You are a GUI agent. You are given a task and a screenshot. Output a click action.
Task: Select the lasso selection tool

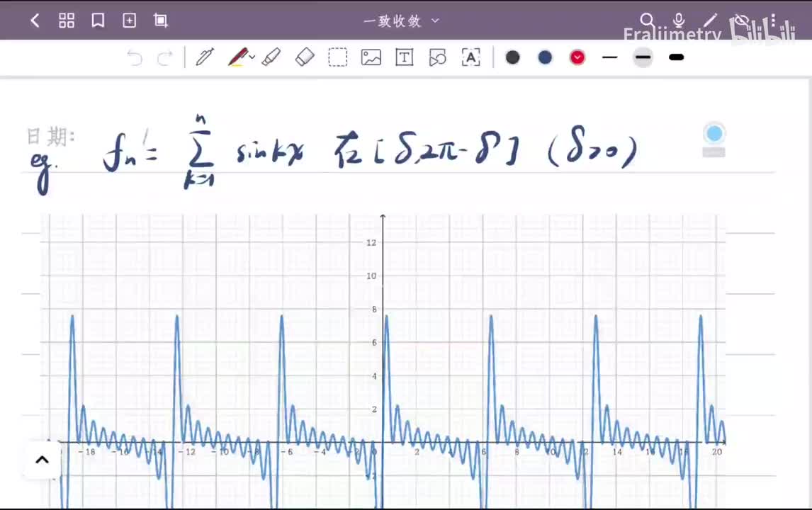pyautogui.click(x=338, y=57)
